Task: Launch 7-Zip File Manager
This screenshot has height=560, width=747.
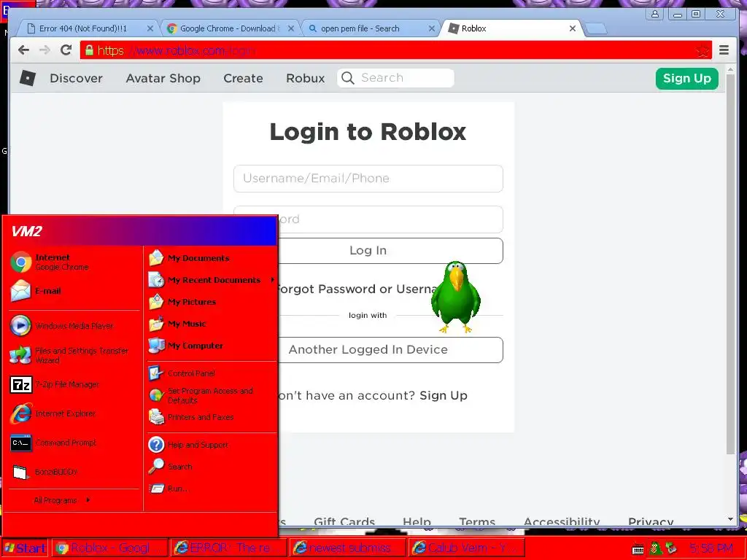Action: [x=55, y=384]
